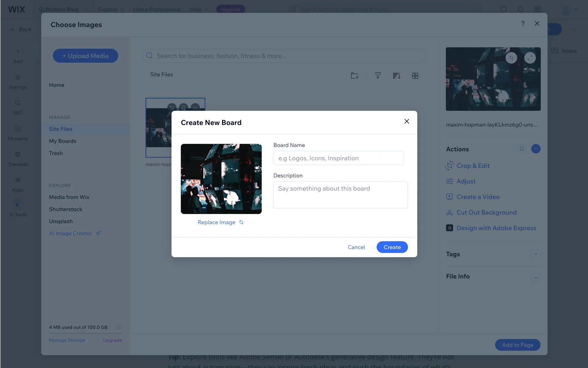
Task: Click the bookmark icon beside Actions
Action: click(x=522, y=149)
